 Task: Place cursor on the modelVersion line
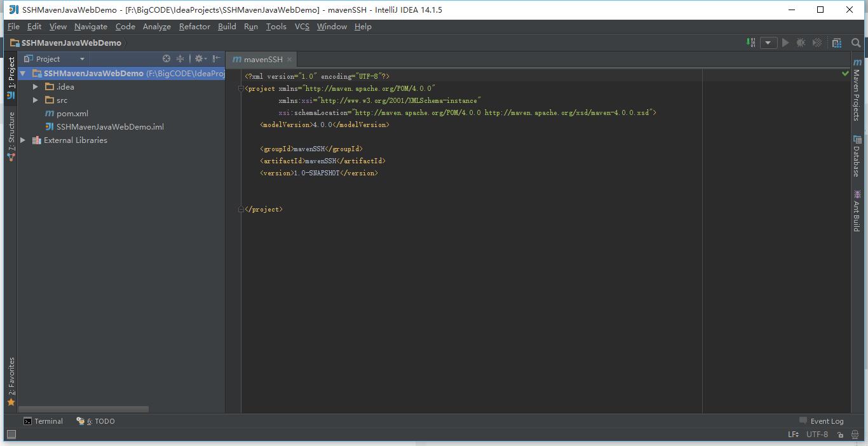(x=325, y=125)
